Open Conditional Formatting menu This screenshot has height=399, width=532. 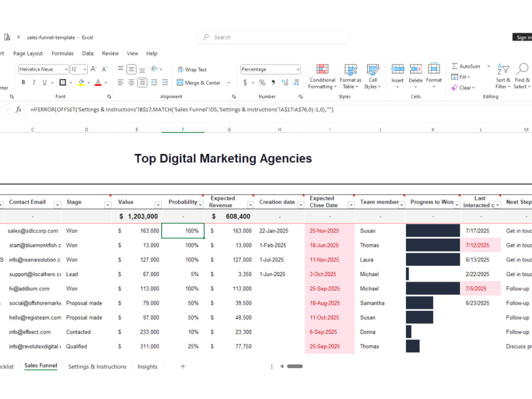[x=322, y=76]
